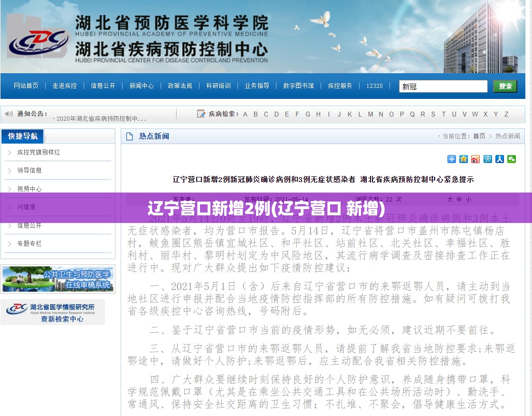Select the 快捷导航 tab header
This screenshot has height=416, width=532.
pyautogui.click(x=23, y=136)
